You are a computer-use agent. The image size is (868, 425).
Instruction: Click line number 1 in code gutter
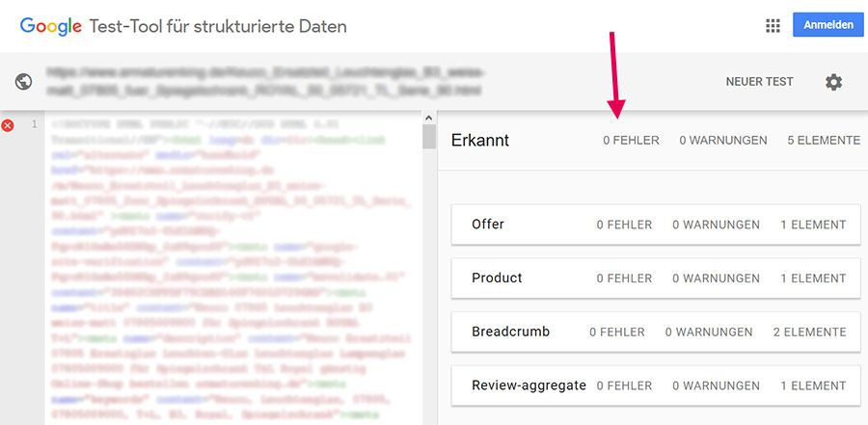tap(35, 124)
